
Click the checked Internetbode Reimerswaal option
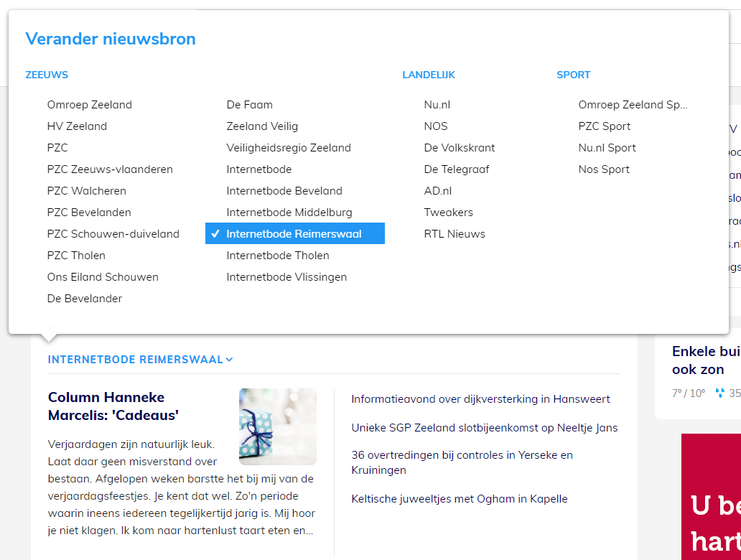coord(295,233)
